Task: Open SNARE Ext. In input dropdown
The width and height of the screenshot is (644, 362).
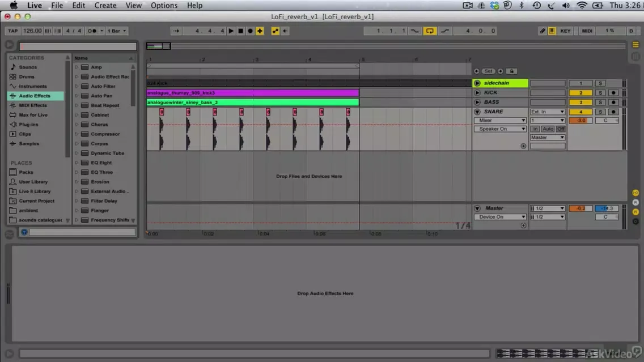Action: point(548,112)
